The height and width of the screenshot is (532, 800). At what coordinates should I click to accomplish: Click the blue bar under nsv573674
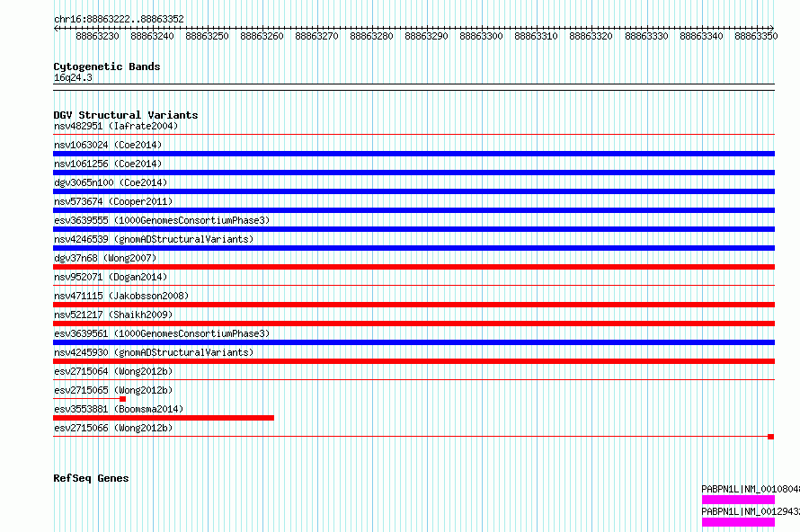click(413, 210)
